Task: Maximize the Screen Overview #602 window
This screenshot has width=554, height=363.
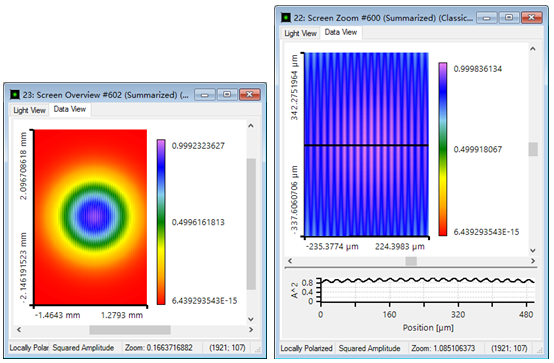Action: coord(227,95)
